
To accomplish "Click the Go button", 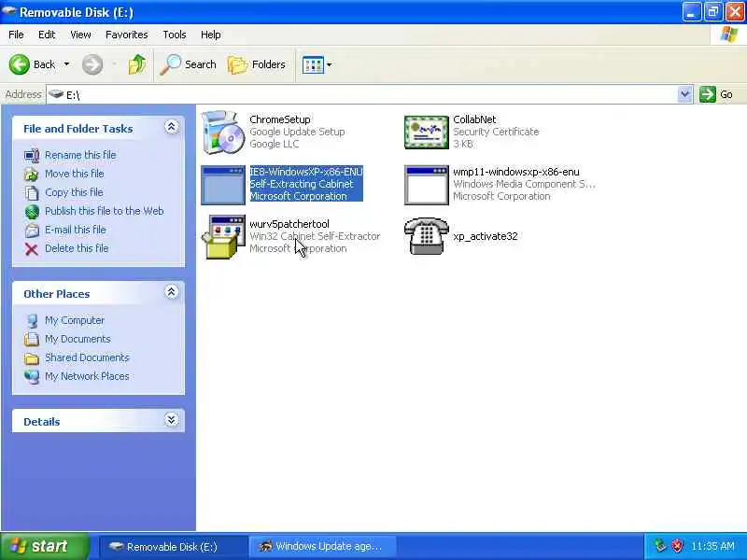I will (716, 94).
